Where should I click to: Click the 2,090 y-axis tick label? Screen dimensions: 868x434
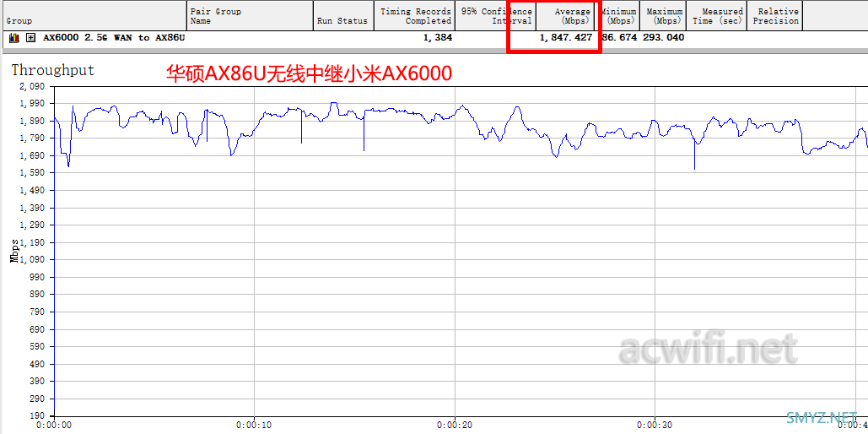coord(33,86)
